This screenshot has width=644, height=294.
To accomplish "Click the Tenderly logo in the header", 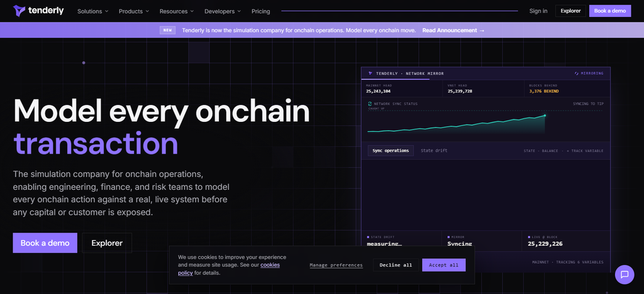I will pos(38,11).
